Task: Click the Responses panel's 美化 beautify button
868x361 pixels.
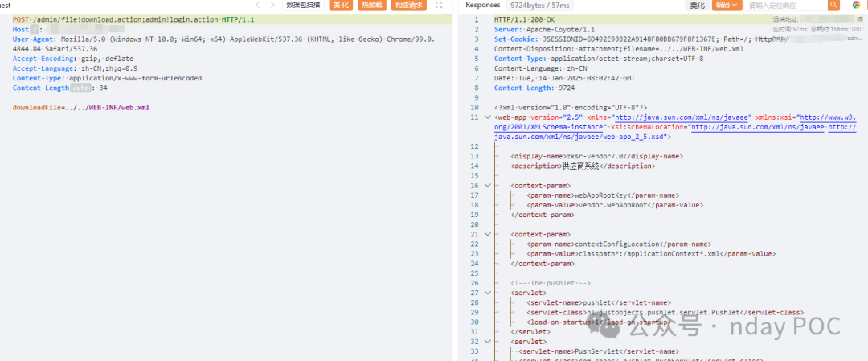Action: pyautogui.click(x=698, y=5)
